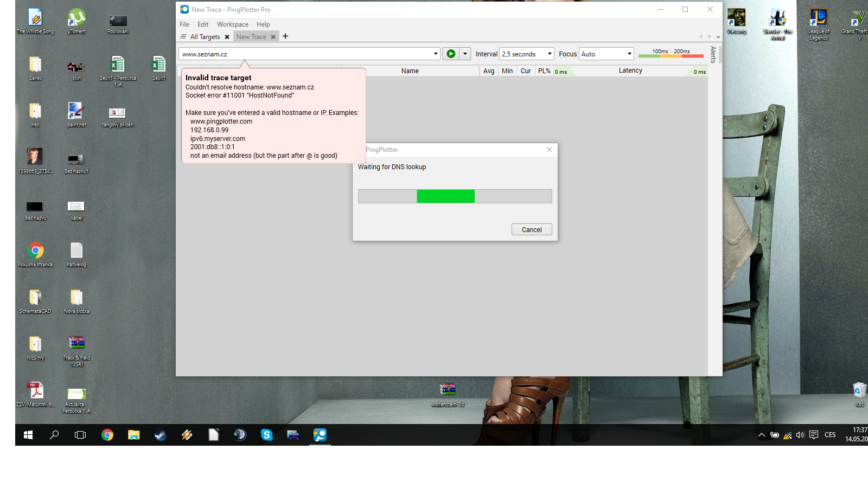The image size is (868, 488).
Task: Open the SchemataCAD desktop folder
Action: (x=35, y=301)
